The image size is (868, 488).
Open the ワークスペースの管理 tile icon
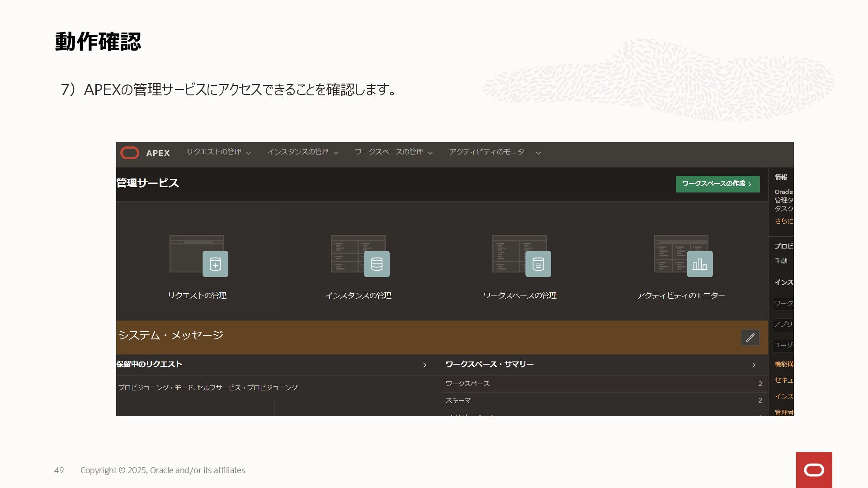point(522,256)
